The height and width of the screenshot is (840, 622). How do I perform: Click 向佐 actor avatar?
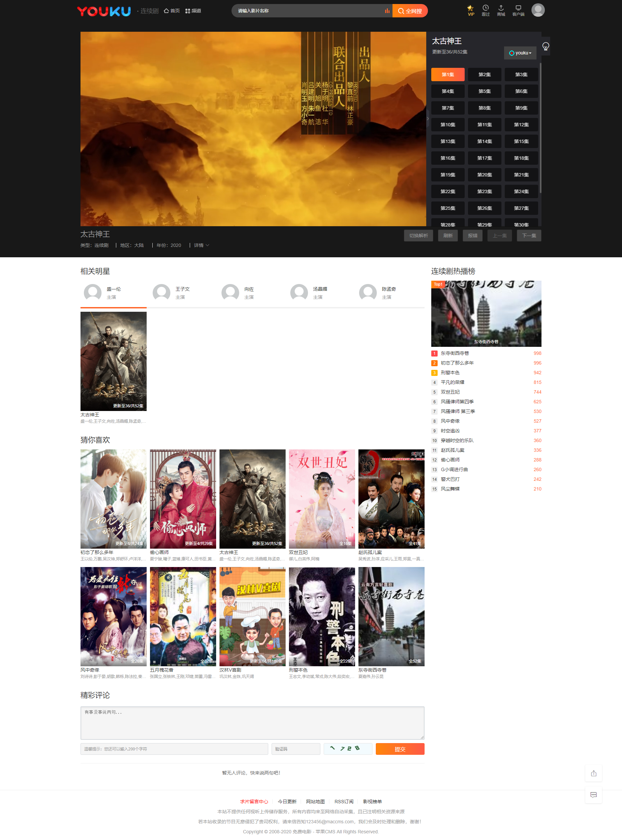coord(230,293)
